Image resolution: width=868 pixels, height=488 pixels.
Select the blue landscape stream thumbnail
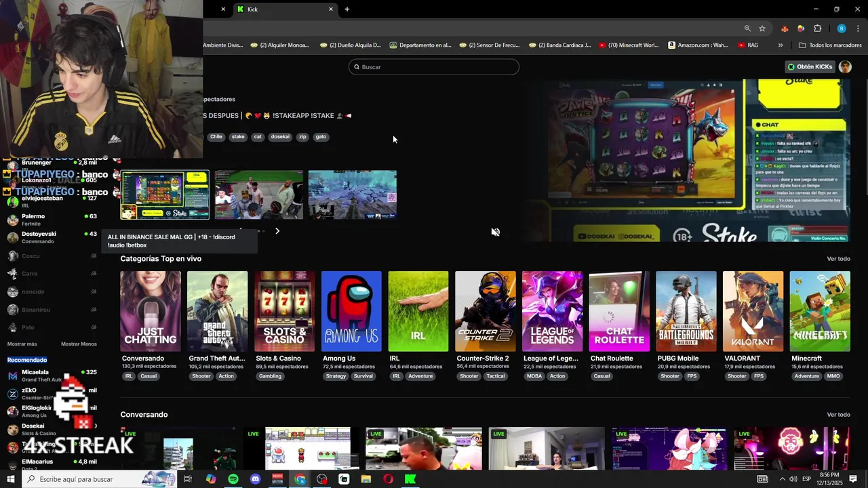tap(353, 195)
